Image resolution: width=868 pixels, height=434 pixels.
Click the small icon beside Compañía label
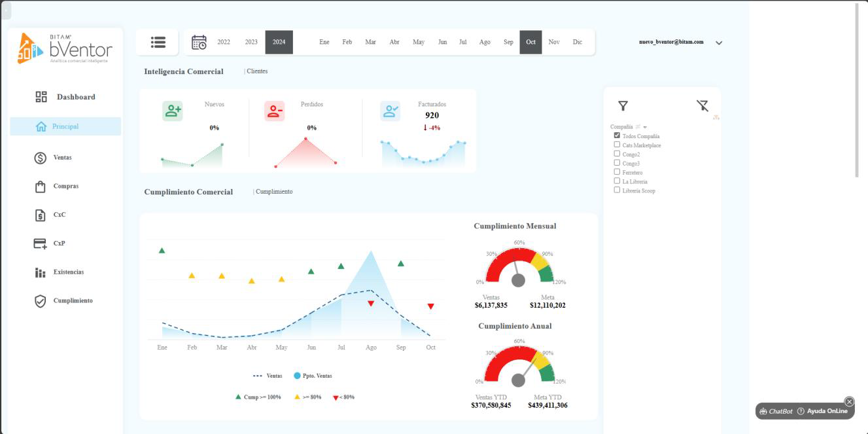pyautogui.click(x=638, y=127)
